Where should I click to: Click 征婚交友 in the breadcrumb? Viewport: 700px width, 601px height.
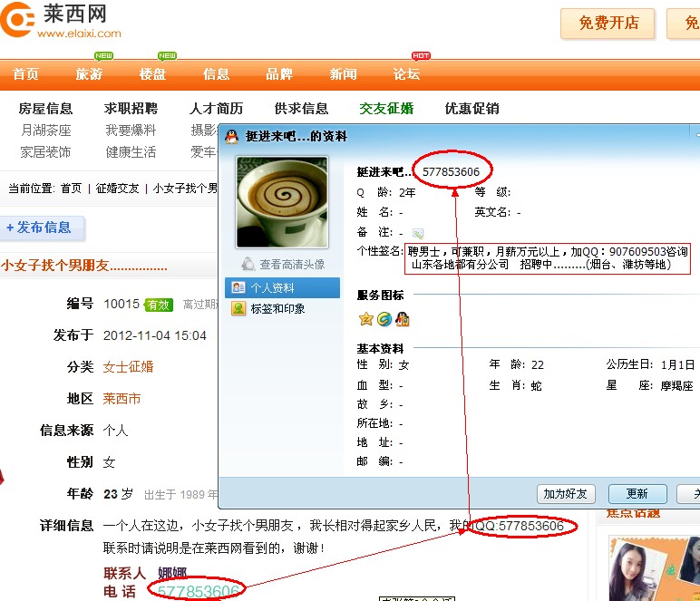(x=117, y=189)
